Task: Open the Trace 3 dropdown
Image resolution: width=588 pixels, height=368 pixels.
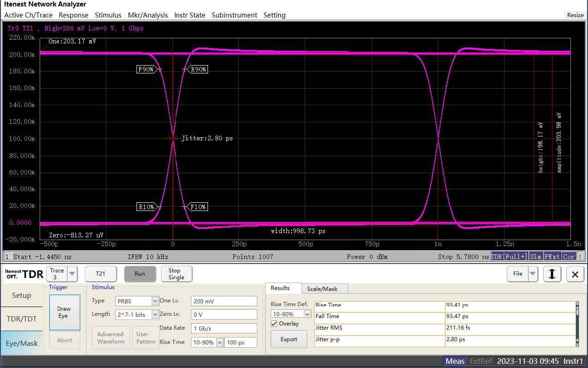Action: coord(72,274)
